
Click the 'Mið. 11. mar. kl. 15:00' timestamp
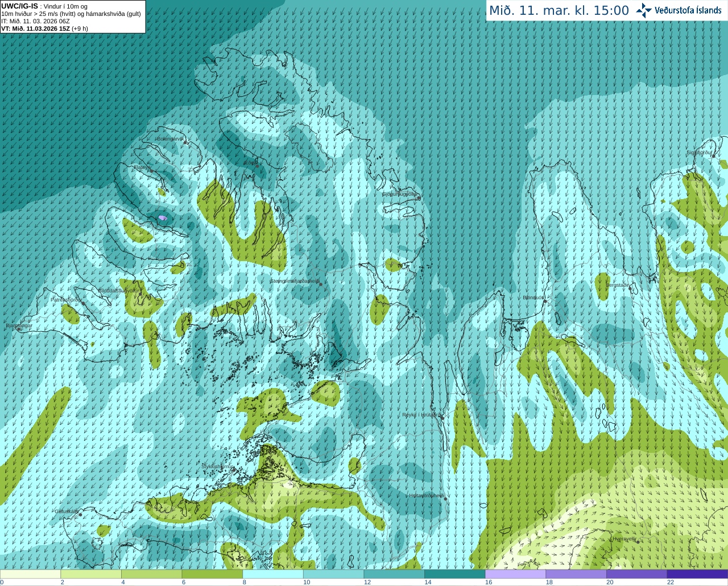tap(559, 11)
